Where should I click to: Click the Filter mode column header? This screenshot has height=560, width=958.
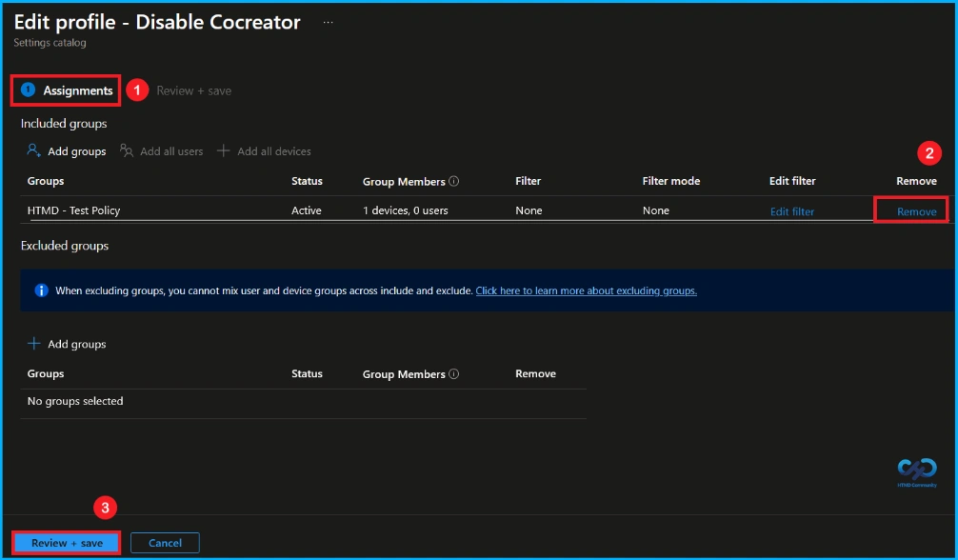pos(670,181)
